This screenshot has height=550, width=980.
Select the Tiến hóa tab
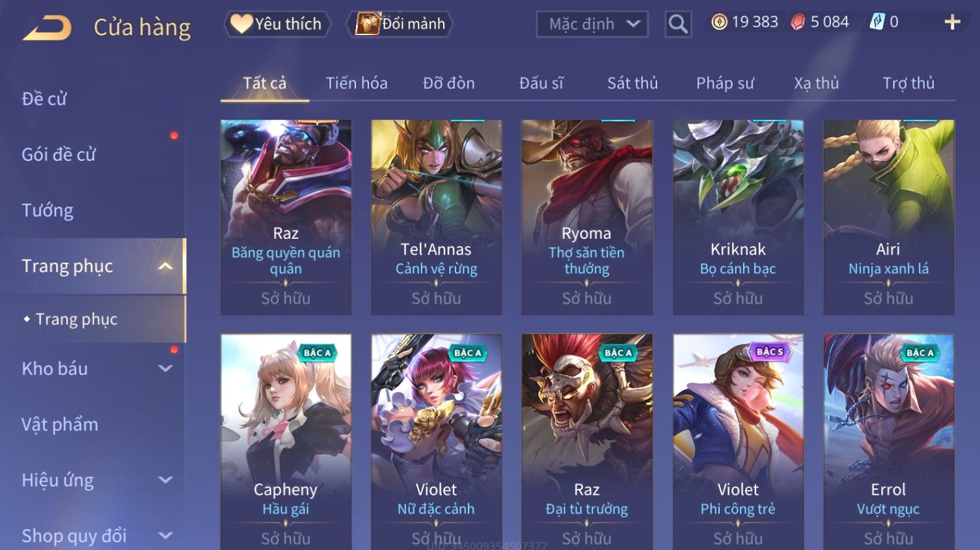click(357, 83)
